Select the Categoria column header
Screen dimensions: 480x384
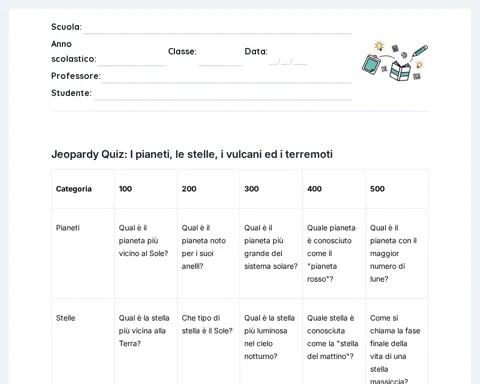[x=83, y=189]
